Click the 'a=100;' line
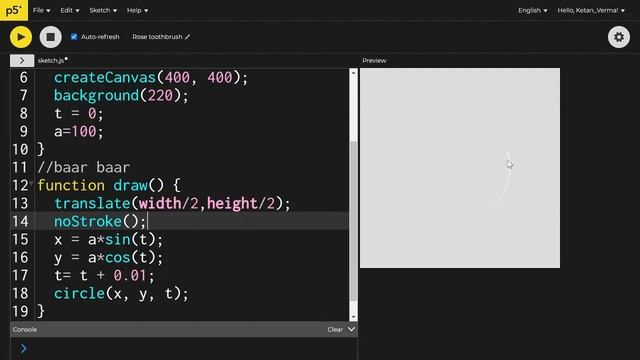The height and width of the screenshot is (360, 640). (x=79, y=131)
